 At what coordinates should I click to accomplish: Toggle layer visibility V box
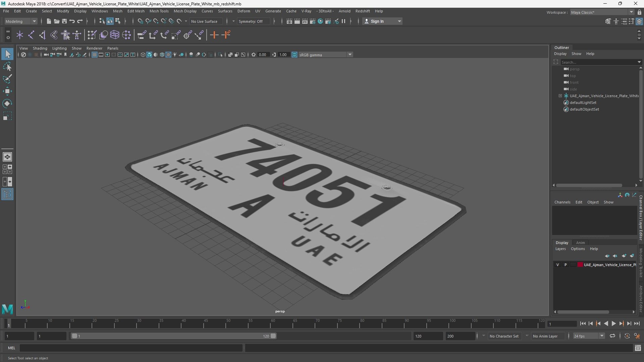557,265
